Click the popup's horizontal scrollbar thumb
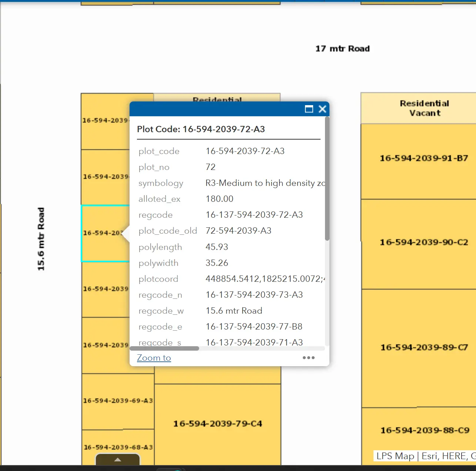476x471 pixels. pyautogui.click(x=164, y=348)
